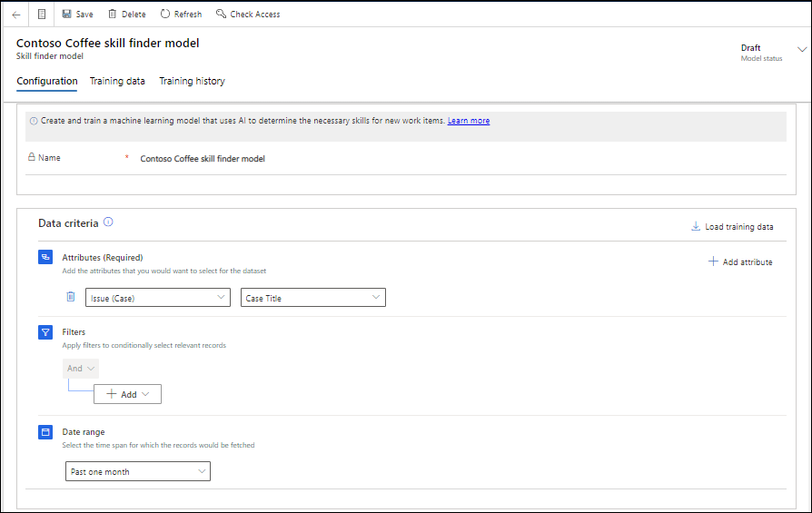The height and width of the screenshot is (513, 812).
Task: Click the Date range calendar icon
Action: click(x=45, y=431)
